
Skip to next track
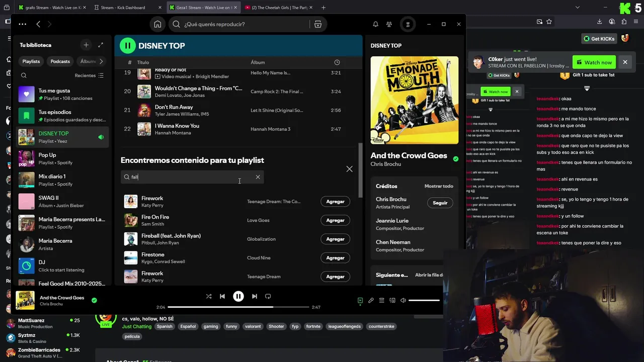coord(254,297)
